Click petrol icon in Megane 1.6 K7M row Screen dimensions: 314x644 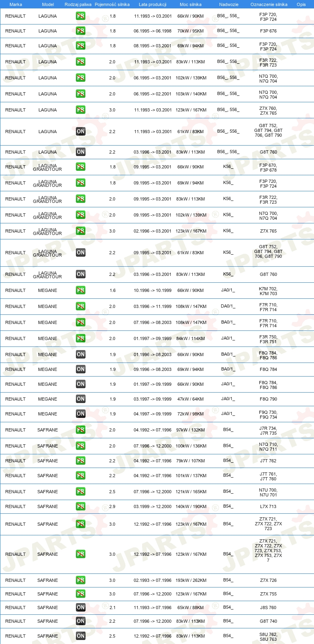pos(81,290)
